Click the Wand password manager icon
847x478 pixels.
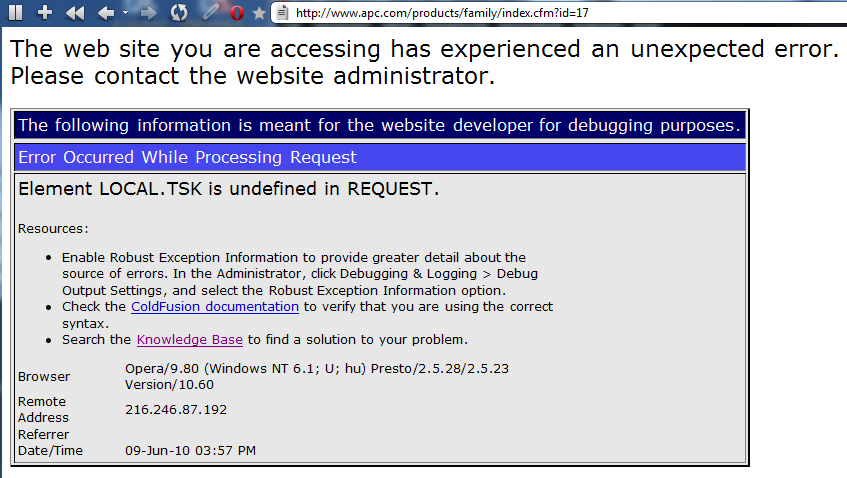point(210,13)
